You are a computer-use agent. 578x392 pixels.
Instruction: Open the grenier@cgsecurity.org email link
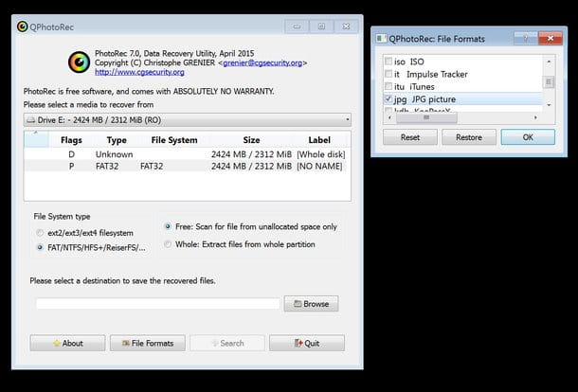tap(262, 62)
